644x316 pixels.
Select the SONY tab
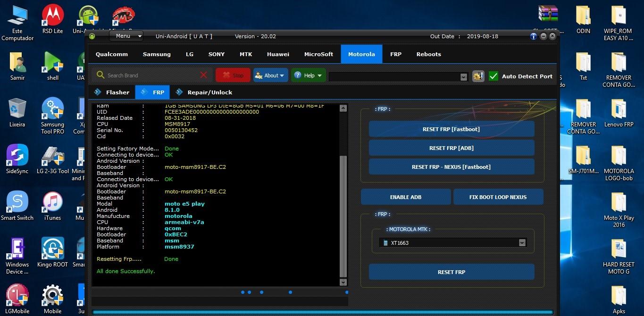pyautogui.click(x=217, y=54)
